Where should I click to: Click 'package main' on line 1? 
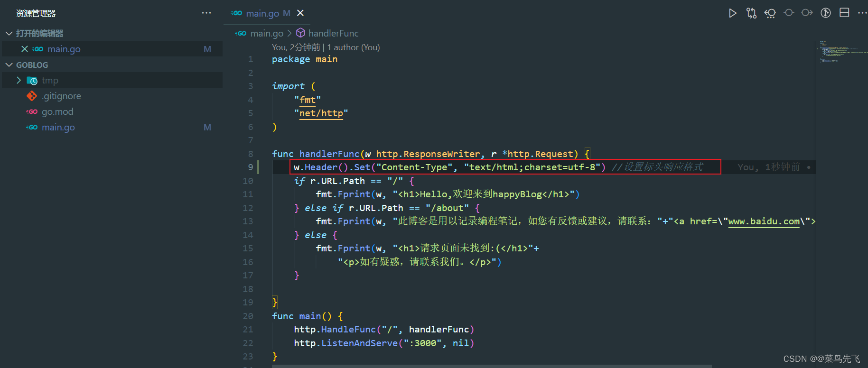click(305, 59)
